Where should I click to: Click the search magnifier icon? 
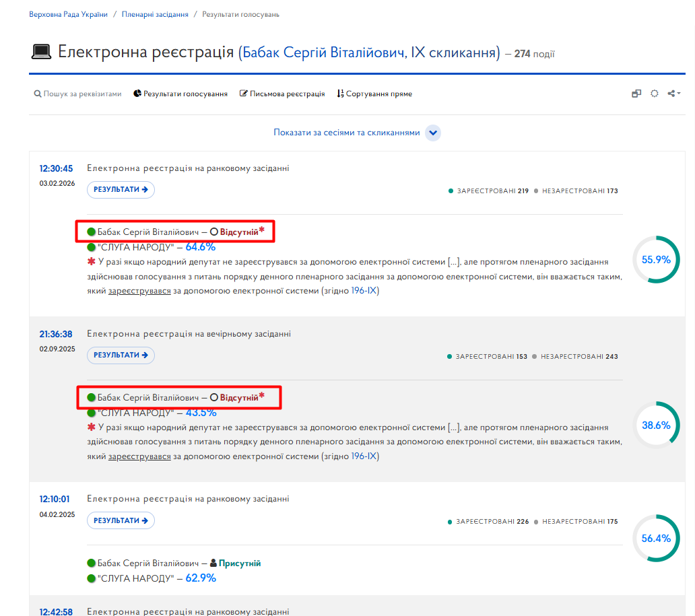38,94
